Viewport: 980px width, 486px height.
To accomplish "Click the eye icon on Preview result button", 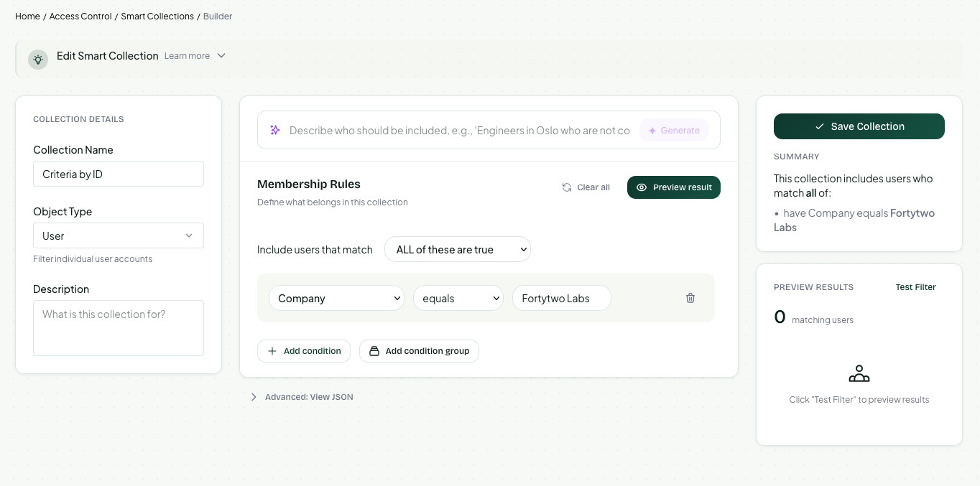I will tap(642, 187).
